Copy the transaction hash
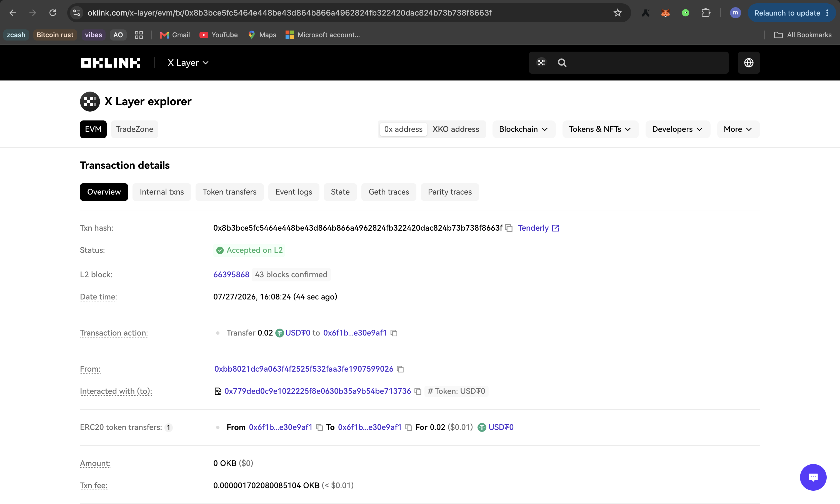This screenshot has width=840, height=504. pyautogui.click(x=509, y=228)
